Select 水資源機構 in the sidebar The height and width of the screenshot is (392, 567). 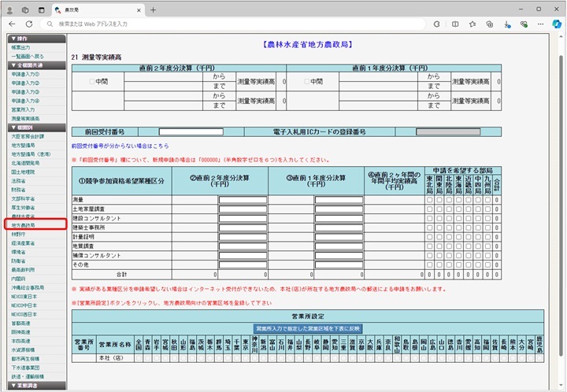click(x=23, y=349)
